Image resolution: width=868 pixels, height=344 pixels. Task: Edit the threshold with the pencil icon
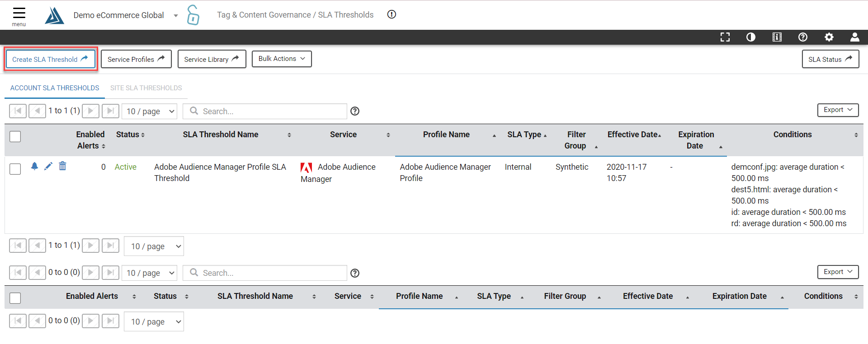(x=48, y=166)
